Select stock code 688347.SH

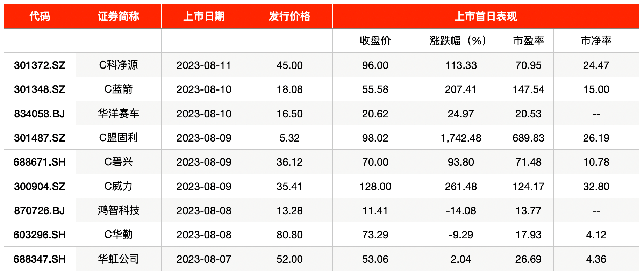(40, 259)
